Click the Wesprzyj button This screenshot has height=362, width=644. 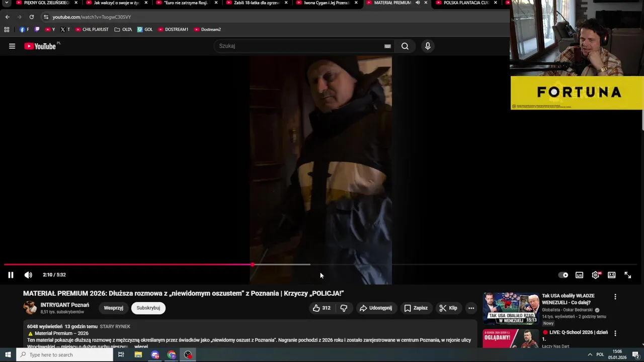coord(113,308)
